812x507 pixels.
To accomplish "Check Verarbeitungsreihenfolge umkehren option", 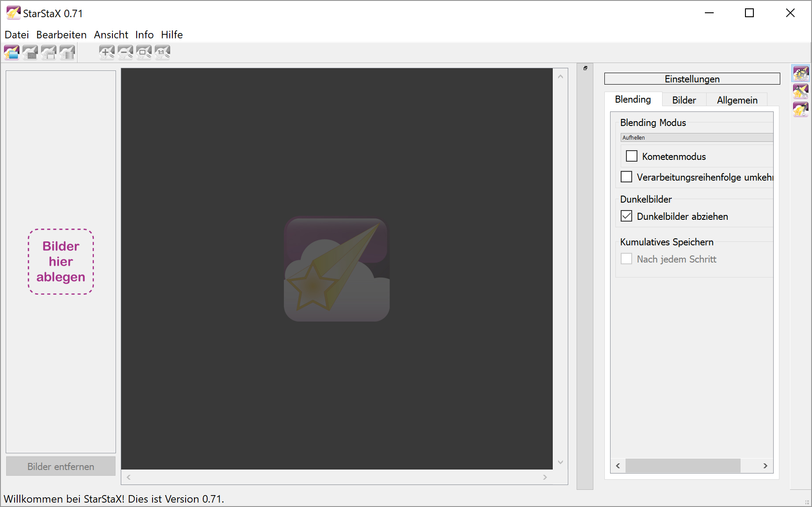I will [626, 177].
